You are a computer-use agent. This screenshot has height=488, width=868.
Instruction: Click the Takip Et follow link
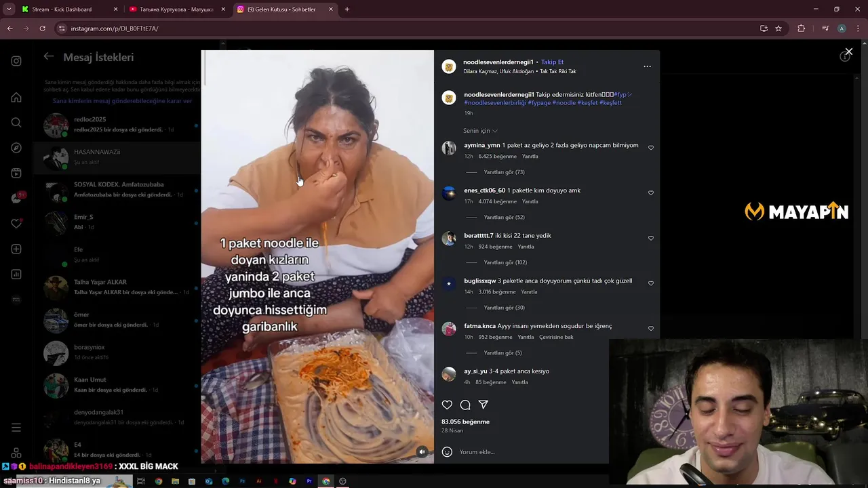[552, 62]
